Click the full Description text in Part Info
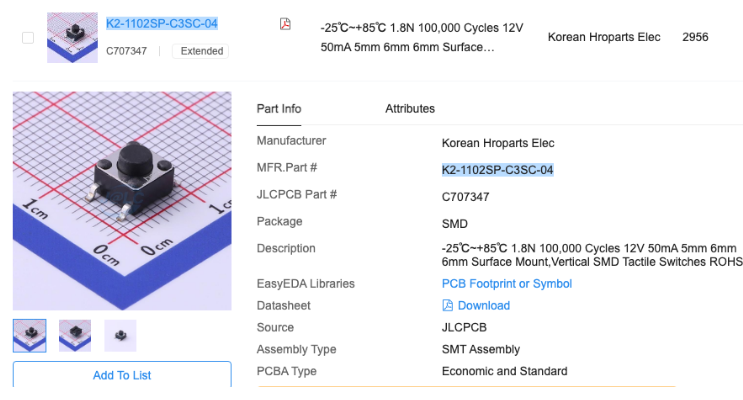Screen dimensions: 743x400 pos(592,255)
